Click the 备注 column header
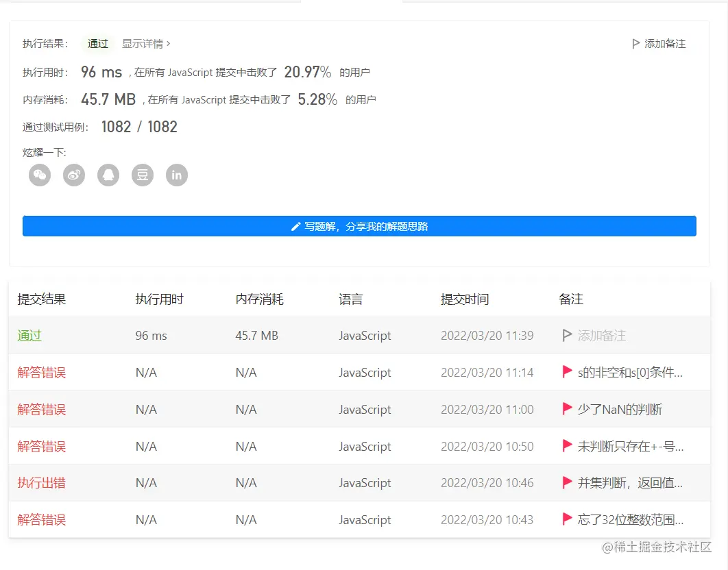 click(x=571, y=299)
